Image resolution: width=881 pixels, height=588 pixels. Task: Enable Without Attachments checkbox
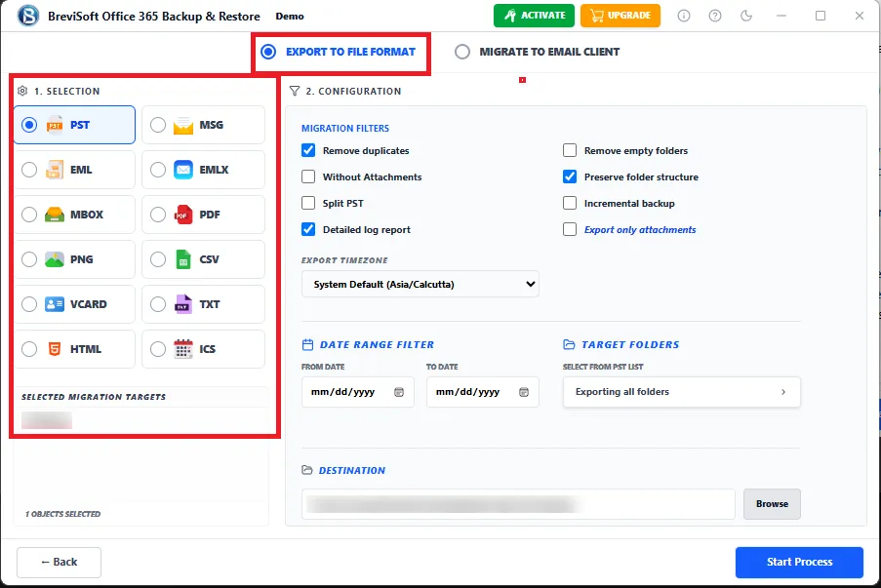point(308,176)
